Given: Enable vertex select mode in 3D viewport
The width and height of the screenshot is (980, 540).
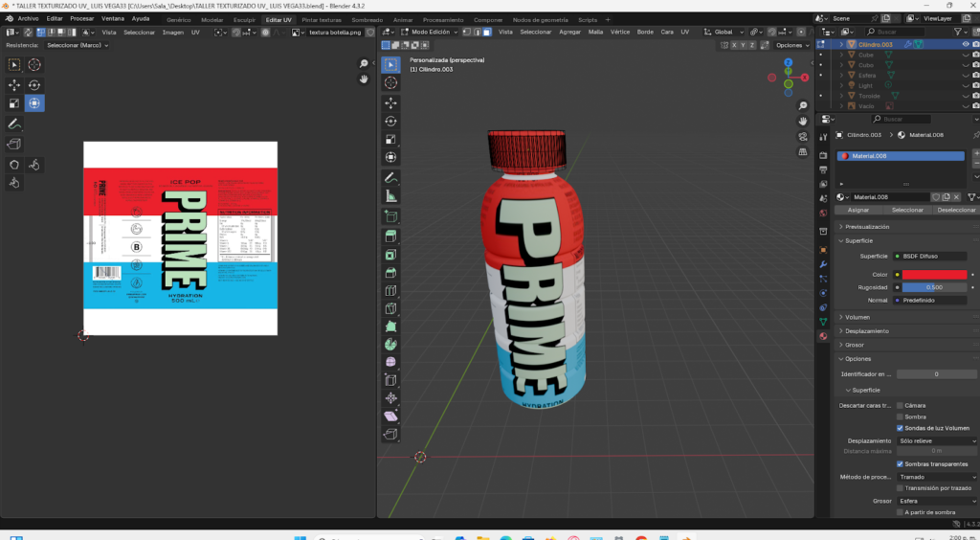Looking at the screenshot, I should pyautogui.click(x=467, y=32).
